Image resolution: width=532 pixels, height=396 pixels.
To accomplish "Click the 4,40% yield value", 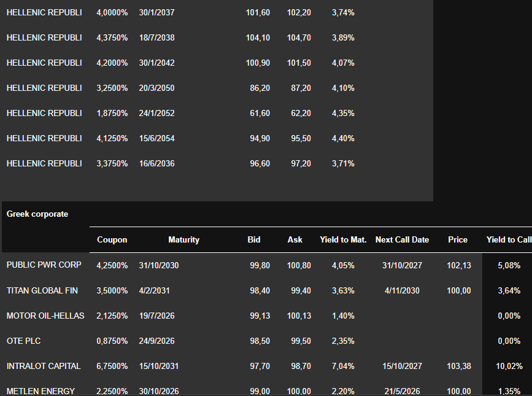I will pyautogui.click(x=343, y=139).
